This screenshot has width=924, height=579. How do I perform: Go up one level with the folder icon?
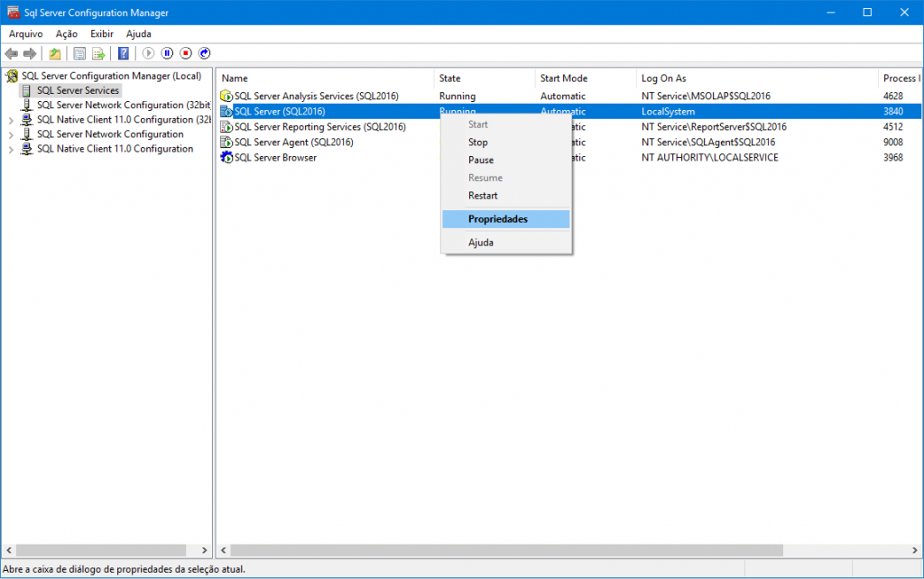55,53
